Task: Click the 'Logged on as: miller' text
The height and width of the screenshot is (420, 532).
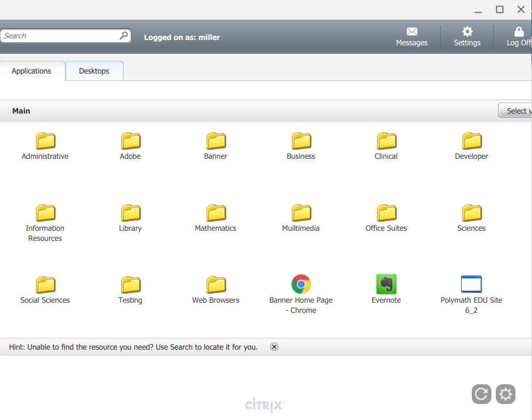Action: click(182, 37)
